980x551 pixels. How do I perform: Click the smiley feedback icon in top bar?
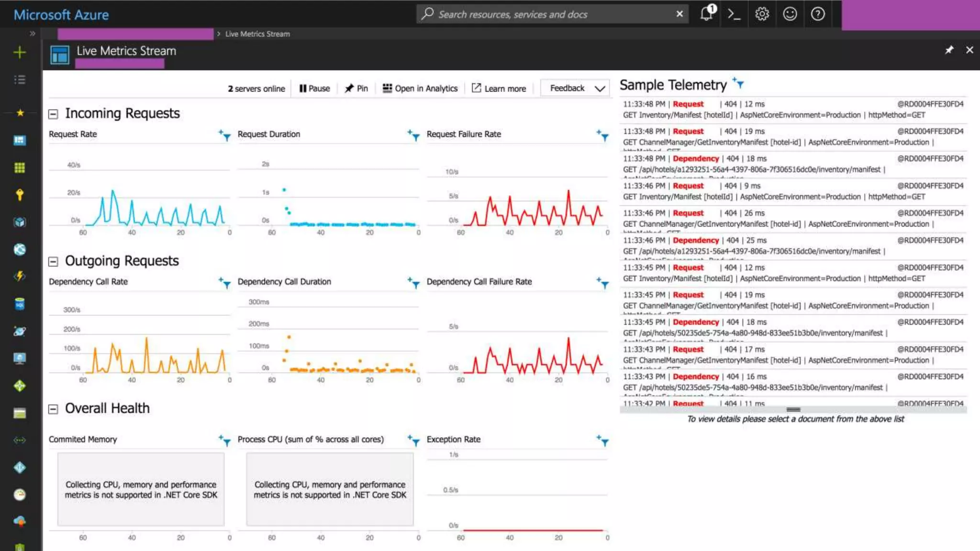tap(790, 14)
